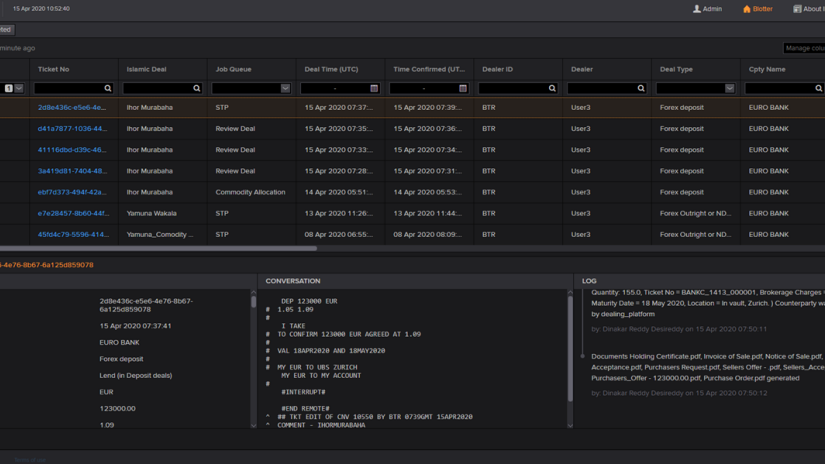The image size is (825, 464).
Task: Sort by Ticket No column header
Action: (53, 69)
